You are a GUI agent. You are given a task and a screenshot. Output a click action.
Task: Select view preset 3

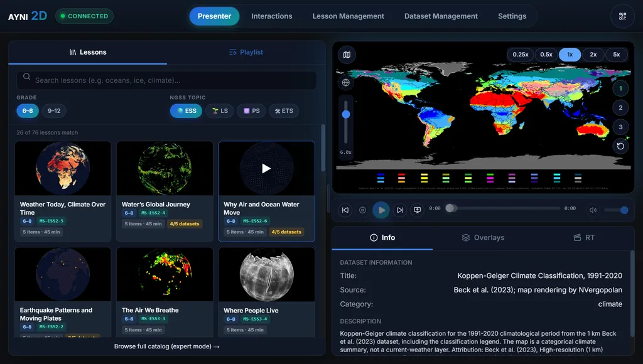click(620, 127)
